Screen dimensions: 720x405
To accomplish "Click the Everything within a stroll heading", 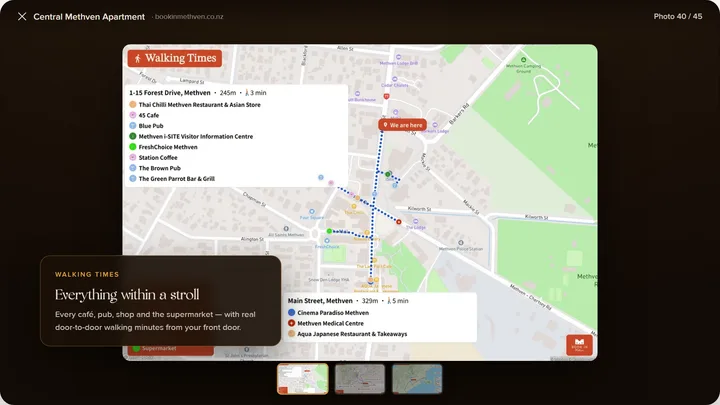I will point(127,294).
